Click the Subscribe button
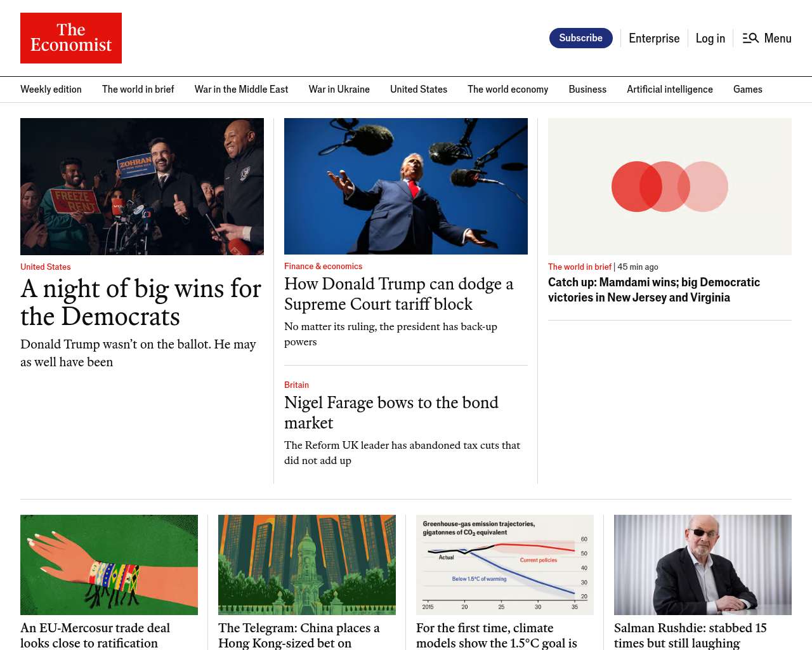This screenshot has height=650, width=812. 580,38
